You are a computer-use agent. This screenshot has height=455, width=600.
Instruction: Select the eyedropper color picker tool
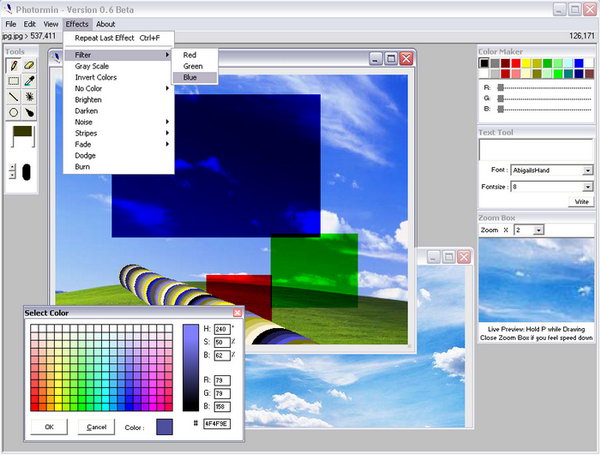point(29,81)
